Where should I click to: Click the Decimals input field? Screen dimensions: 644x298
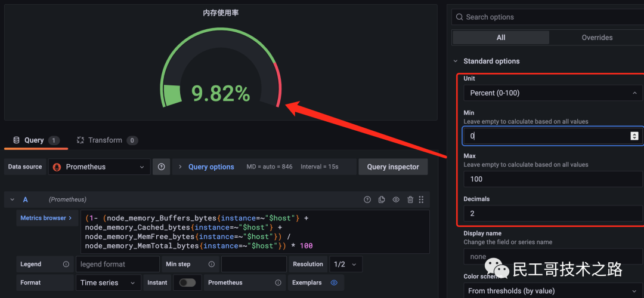pyautogui.click(x=553, y=214)
